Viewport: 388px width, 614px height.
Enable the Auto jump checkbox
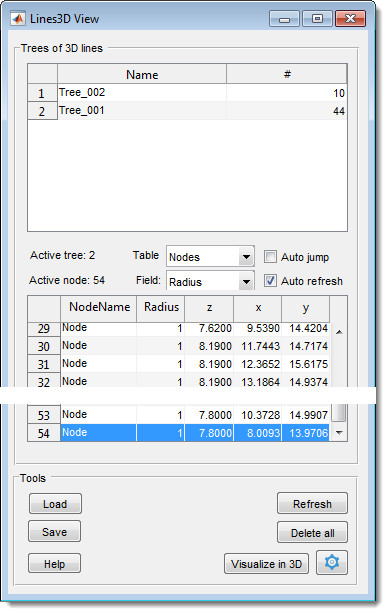point(270,257)
